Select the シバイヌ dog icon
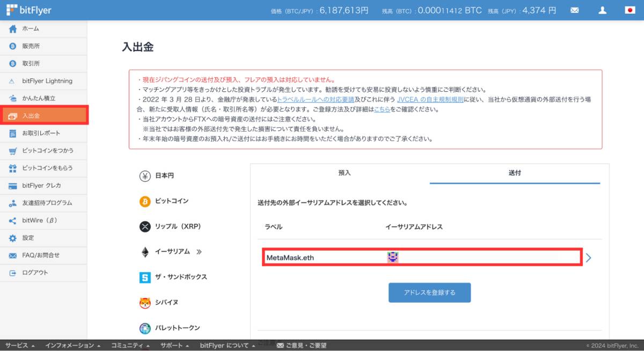644x351 pixels. pyautogui.click(x=145, y=302)
